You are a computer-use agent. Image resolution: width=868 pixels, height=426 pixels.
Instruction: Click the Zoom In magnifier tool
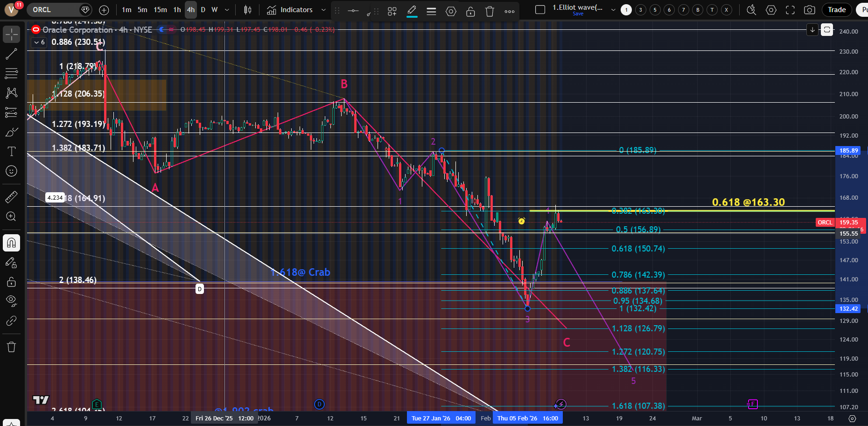[11, 216]
